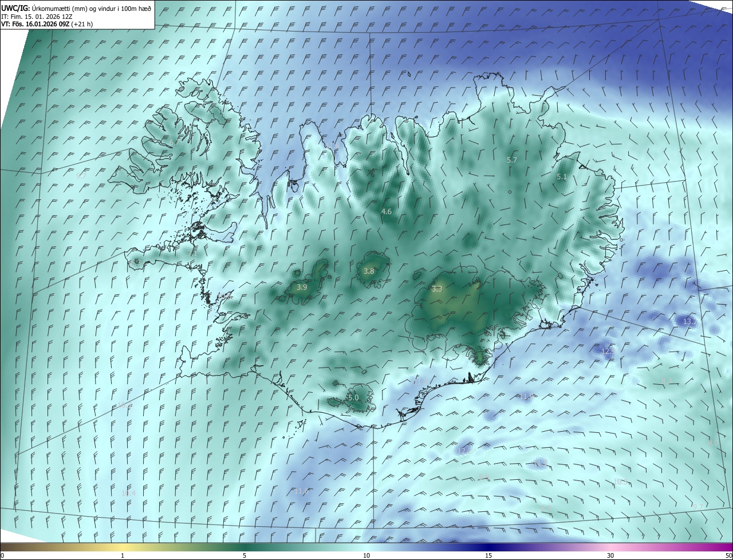Click the 15 tick on the color scale
The image size is (733, 560).
(488, 555)
